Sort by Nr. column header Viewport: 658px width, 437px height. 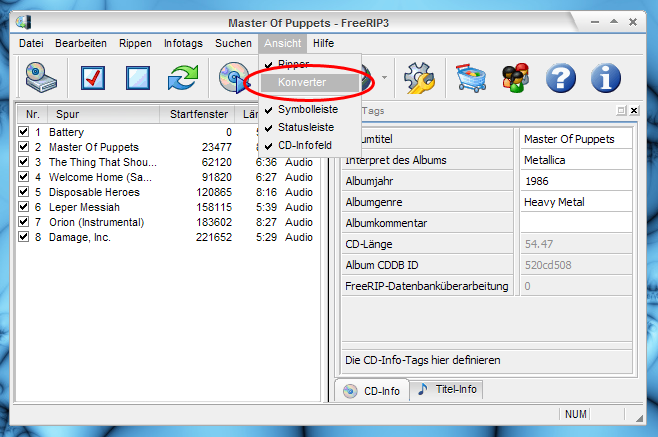[x=32, y=114]
